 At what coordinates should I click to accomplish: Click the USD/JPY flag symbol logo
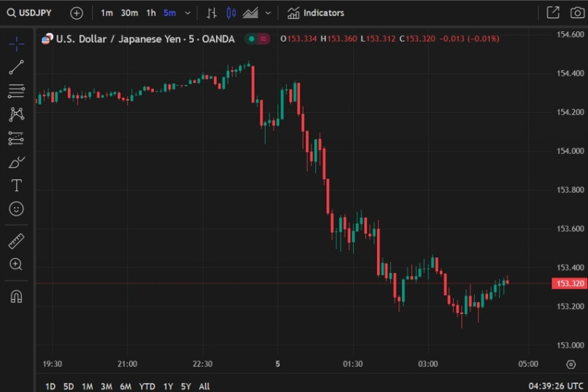coord(47,39)
